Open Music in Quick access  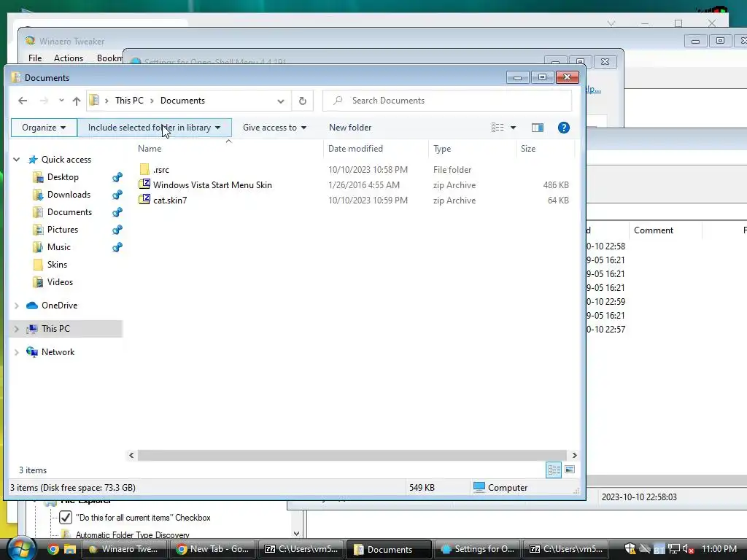58,247
